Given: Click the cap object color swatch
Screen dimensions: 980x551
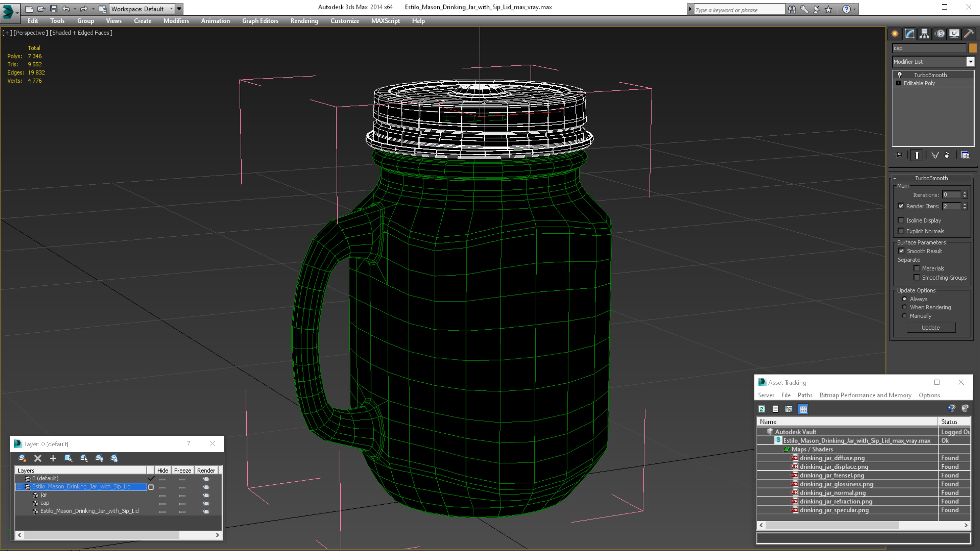Looking at the screenshot, I should click(x=973, y=48).
